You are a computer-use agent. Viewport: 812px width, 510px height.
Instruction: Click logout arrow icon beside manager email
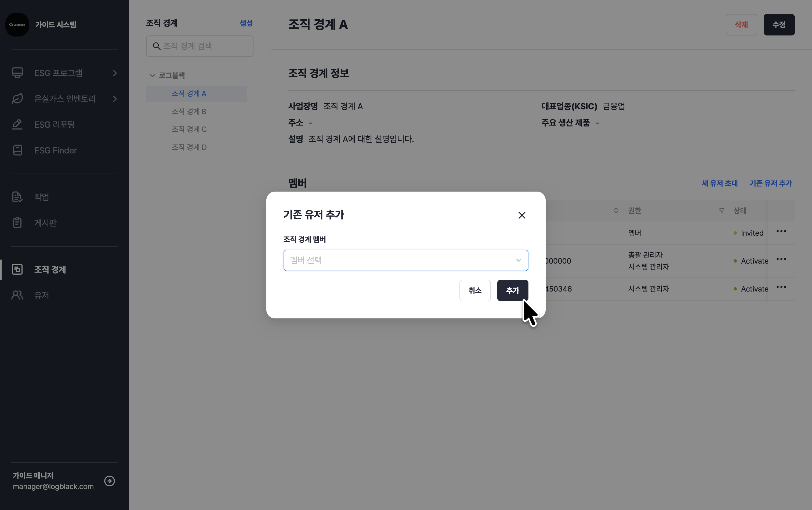pos(110,481)
